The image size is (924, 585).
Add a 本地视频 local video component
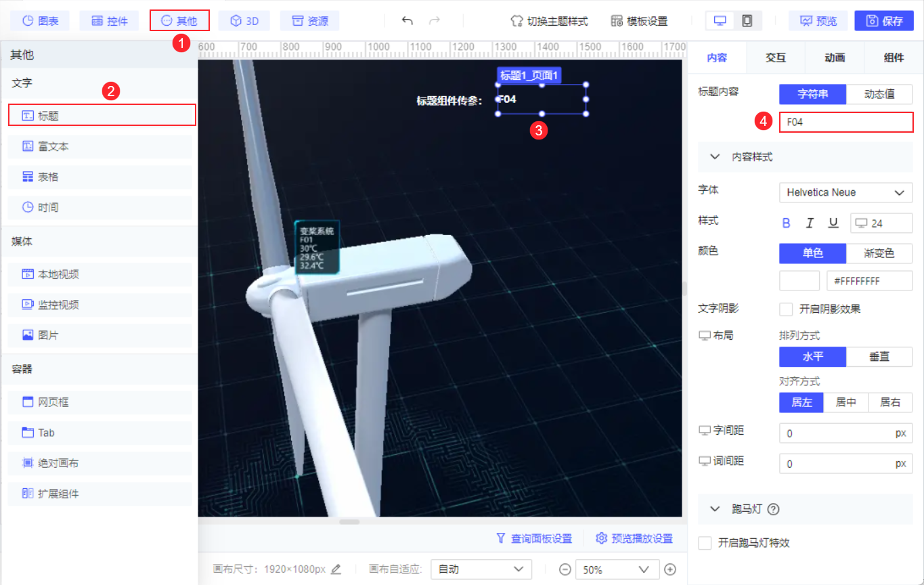coord(100,274)
